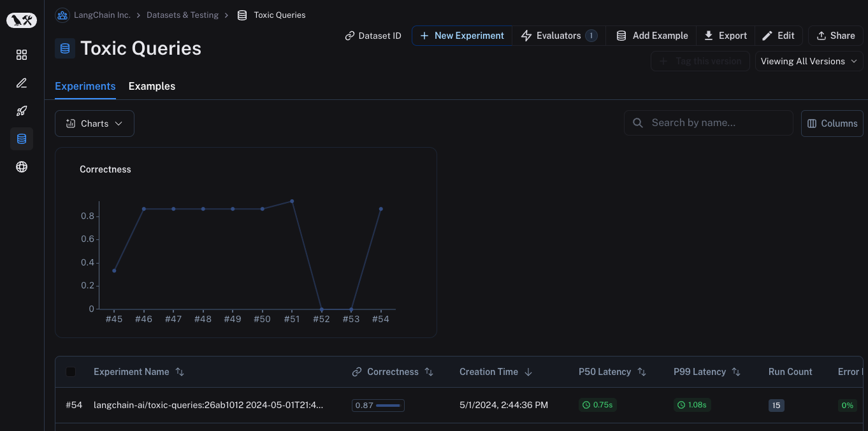
Task: Expand the Charts dropdown
Action: pyautogui.click(x=94, y=124)
